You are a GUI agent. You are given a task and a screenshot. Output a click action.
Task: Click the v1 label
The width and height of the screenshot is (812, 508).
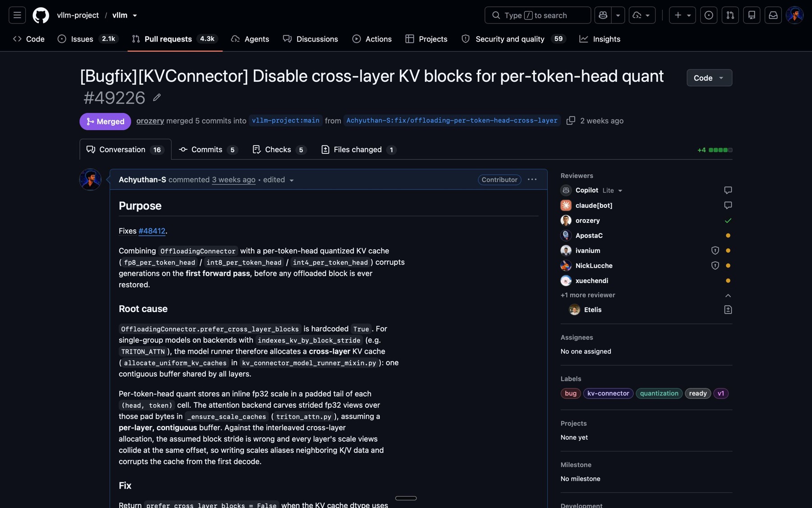tap(721, 393)
